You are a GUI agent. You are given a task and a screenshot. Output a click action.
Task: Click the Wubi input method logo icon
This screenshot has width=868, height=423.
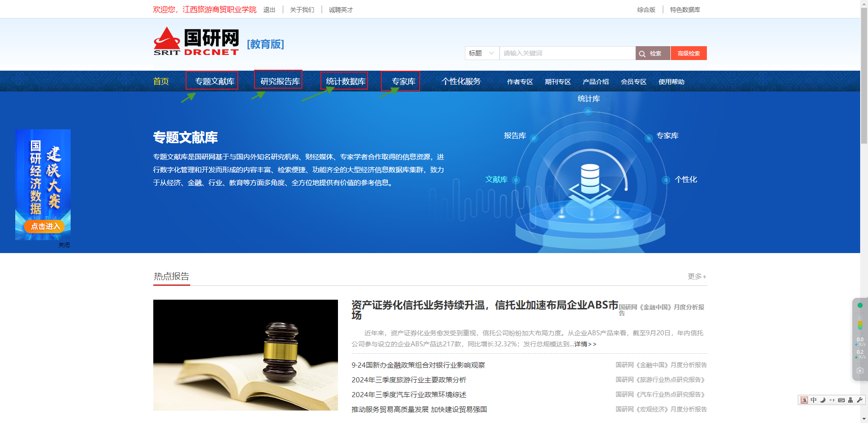[804, 400]
